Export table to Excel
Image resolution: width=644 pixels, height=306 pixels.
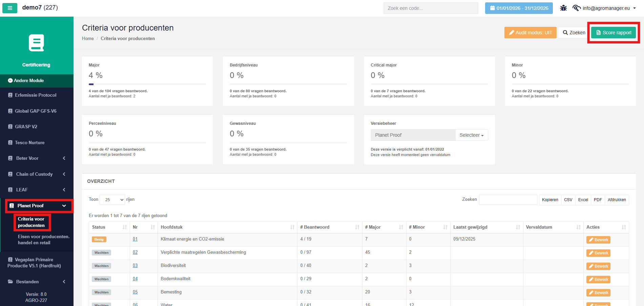click(583, 200)
